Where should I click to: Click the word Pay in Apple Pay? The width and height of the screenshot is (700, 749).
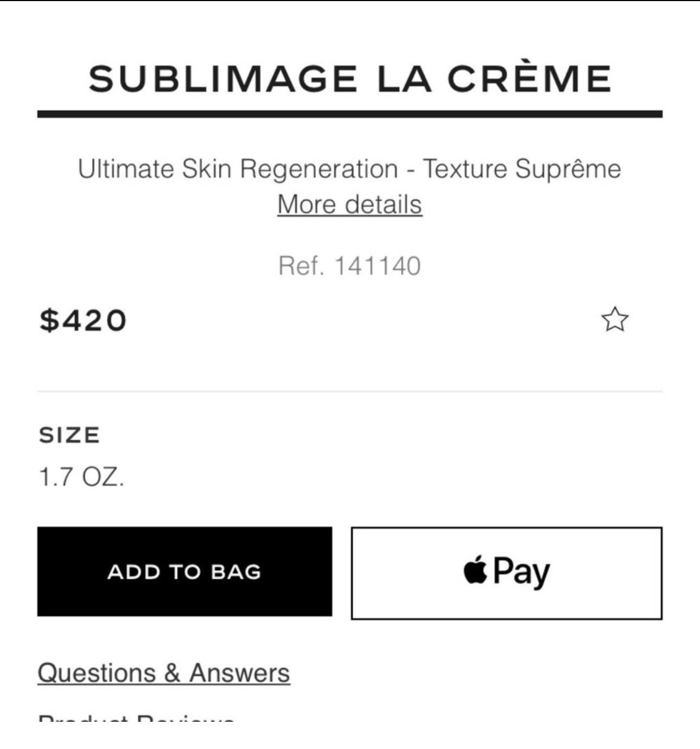coord(521,573)
